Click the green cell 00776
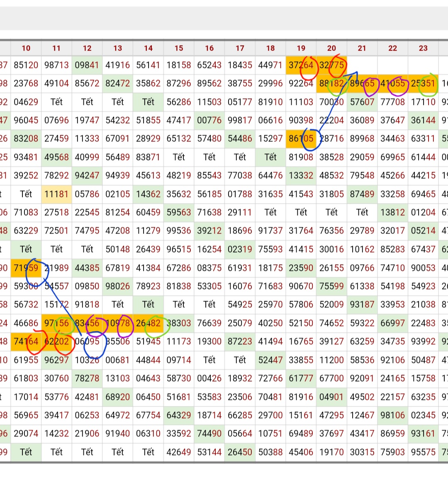 point(209,120)
